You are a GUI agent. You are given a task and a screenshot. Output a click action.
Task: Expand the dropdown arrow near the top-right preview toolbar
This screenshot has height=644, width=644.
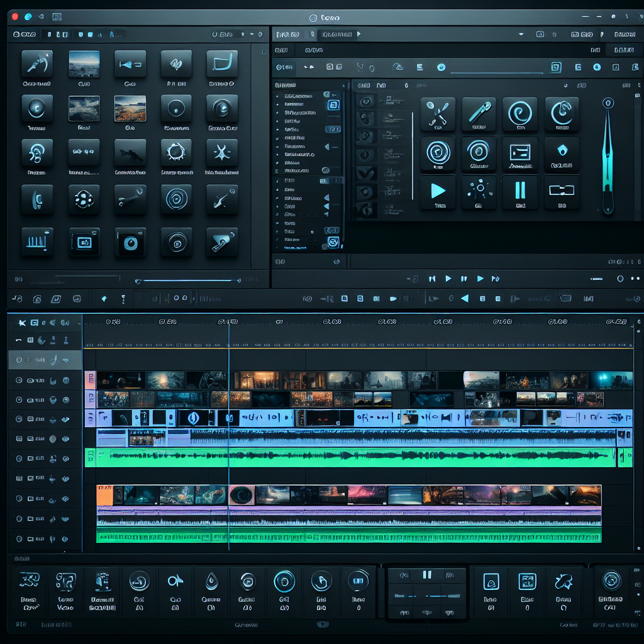(521, 33)
